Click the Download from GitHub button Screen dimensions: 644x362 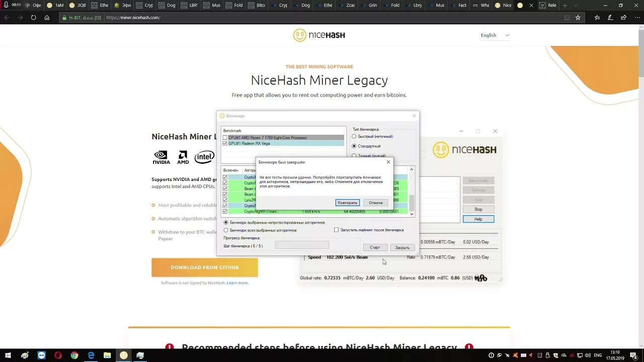(205, 267)
